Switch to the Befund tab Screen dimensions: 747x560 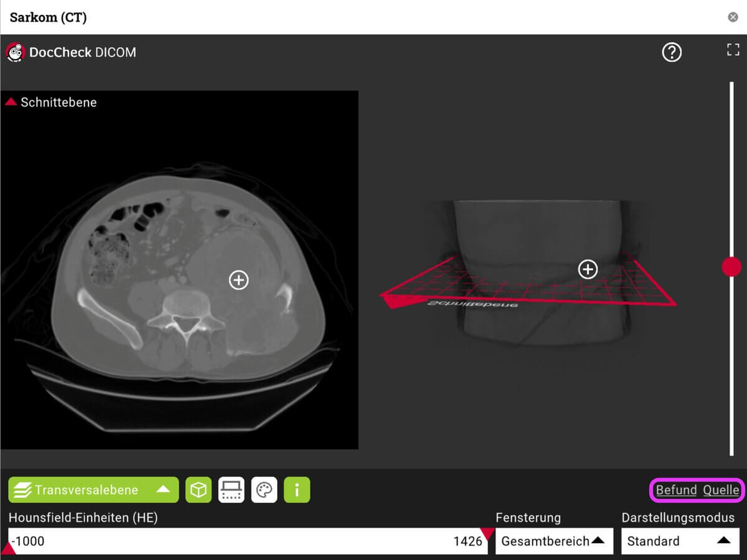click(x=676, y=490)
